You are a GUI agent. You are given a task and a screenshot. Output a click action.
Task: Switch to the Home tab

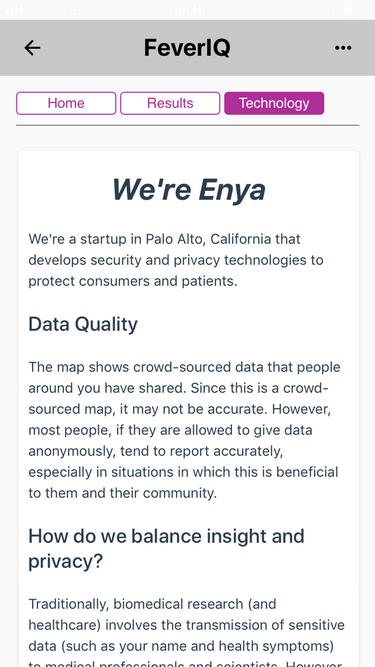pos(66,103)
